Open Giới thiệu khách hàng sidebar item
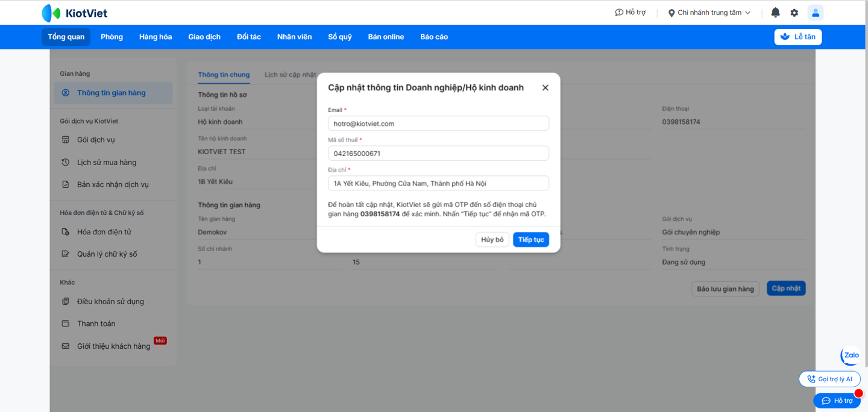 pos(113,346)
